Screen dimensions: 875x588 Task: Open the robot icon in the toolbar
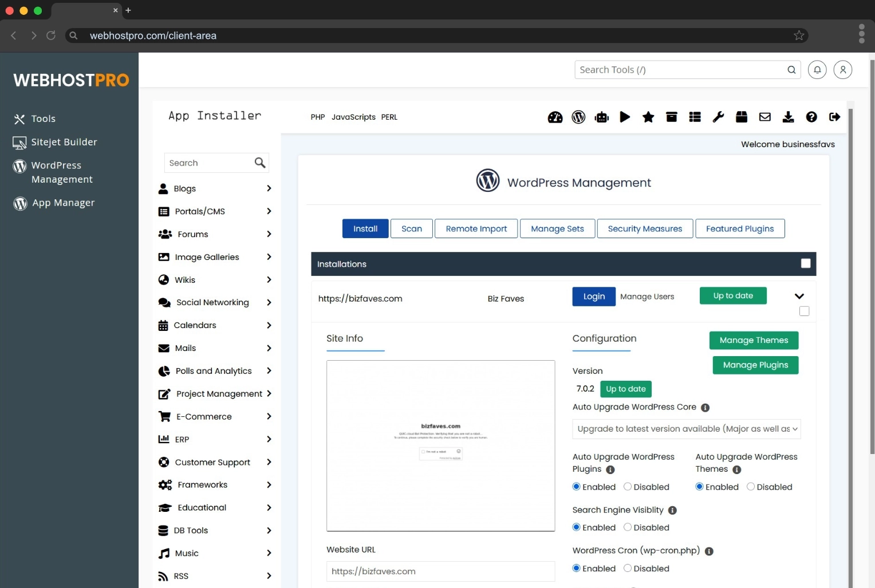tap(602, 117)
